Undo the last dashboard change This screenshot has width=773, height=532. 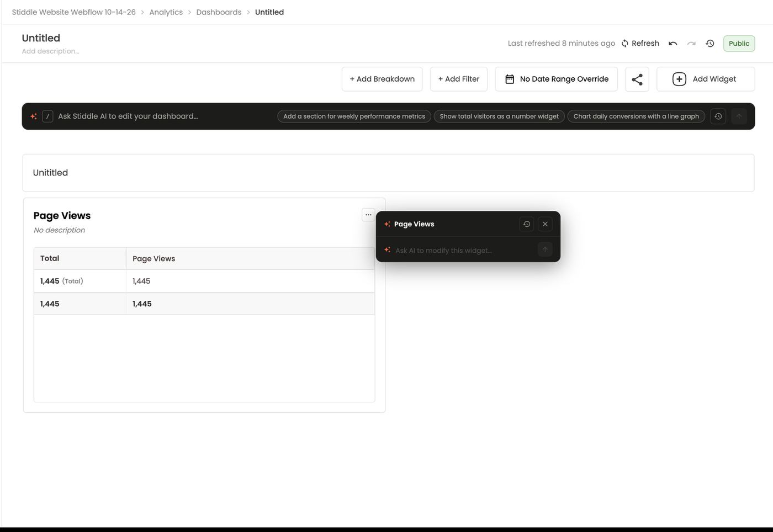point(673,43)
